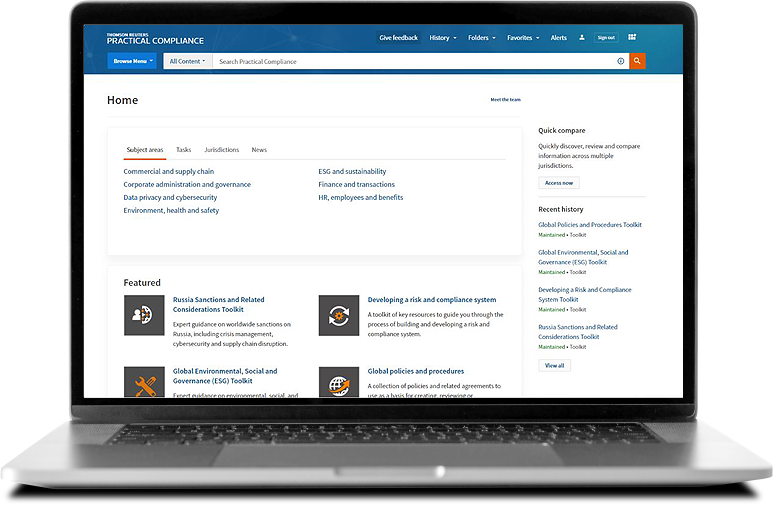Click in the Search Practical Compliance field
The height and width of the screenshot is (505, 773).
(410, 61)
